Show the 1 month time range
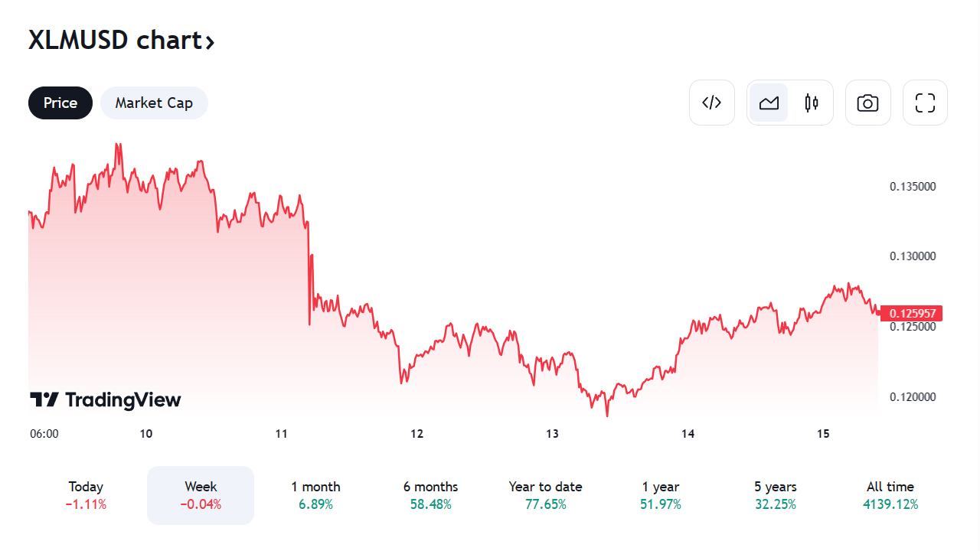The width and height of the screenshot is (980, 551). [315, 495]
